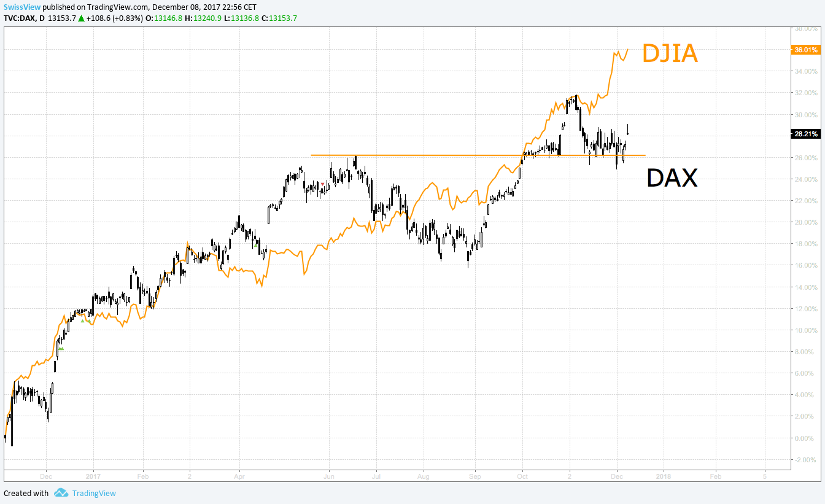Click the H:13240.9 high value
Screen dimensions: 825x504
click(202, 18)
